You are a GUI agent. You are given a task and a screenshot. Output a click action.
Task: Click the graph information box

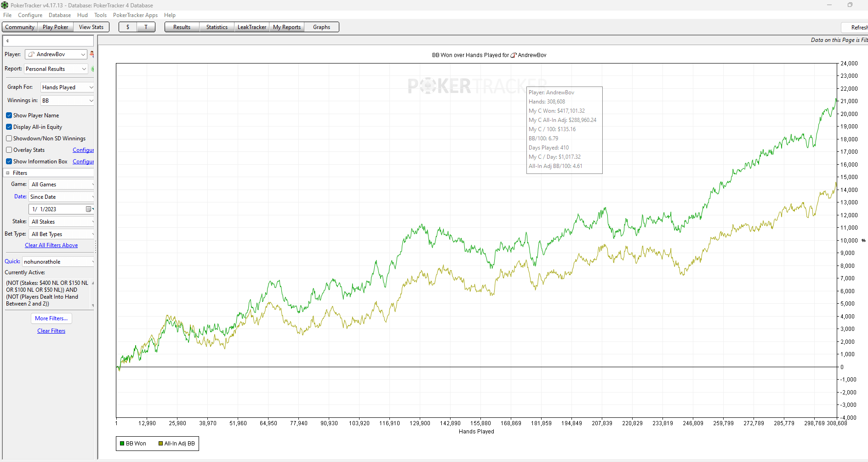[x=565, y=130]
